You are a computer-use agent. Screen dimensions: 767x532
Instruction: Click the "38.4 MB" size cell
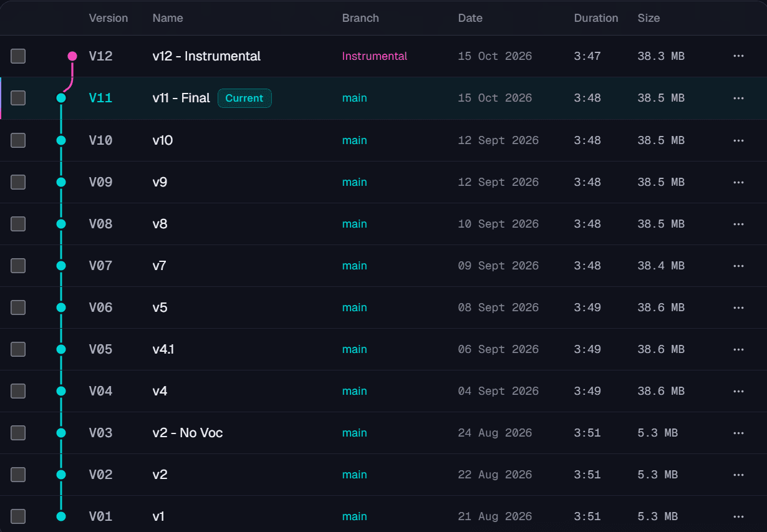(x=661, y=266)
